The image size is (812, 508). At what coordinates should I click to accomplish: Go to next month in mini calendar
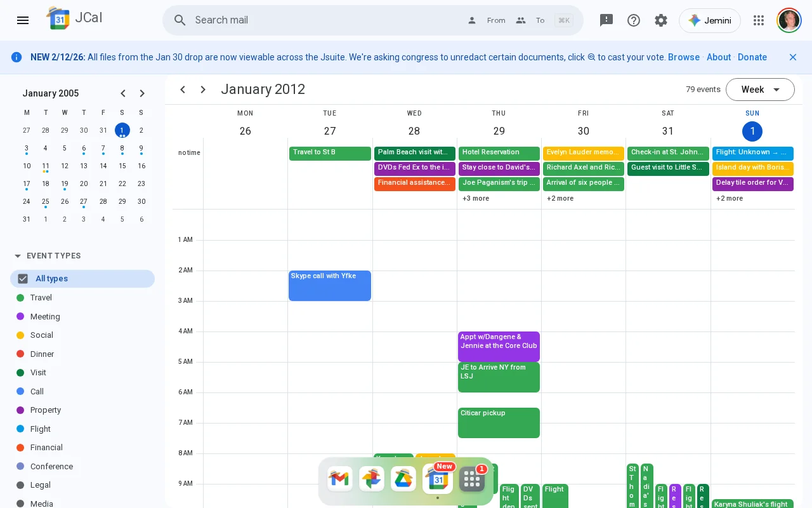(142, 93)
